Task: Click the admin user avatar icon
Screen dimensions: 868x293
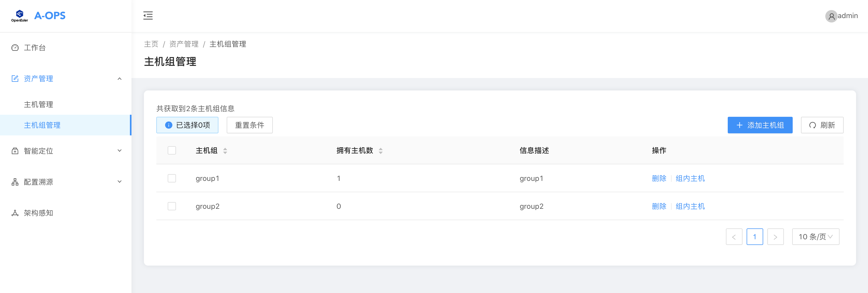Action: tap(831, 16)
